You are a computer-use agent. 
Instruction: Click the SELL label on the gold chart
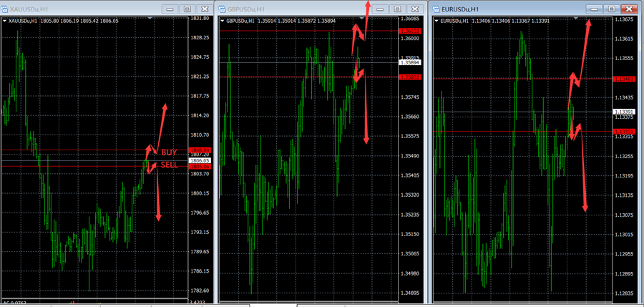click(170, 165)
